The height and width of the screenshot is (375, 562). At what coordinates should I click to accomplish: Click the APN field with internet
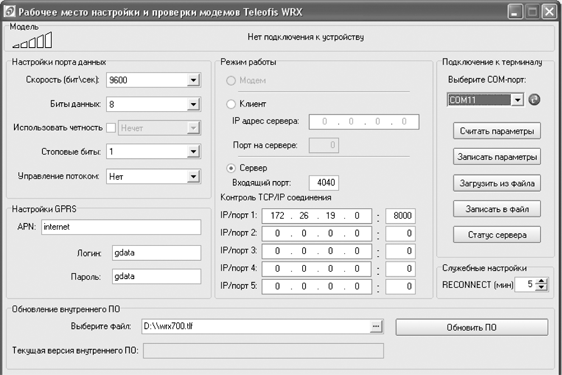[121, 227]
